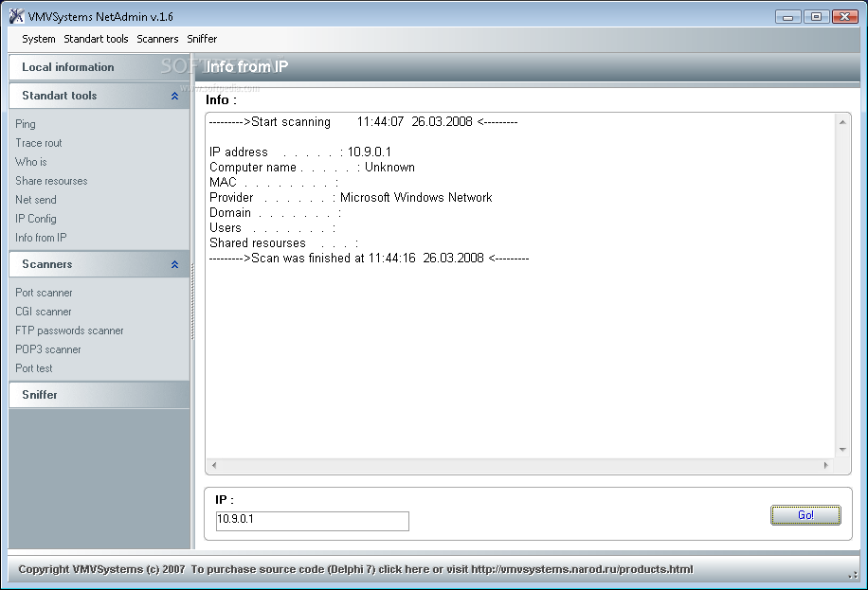
Task: Click the 'Shared resourses' result line
Action: coord(283,243)
